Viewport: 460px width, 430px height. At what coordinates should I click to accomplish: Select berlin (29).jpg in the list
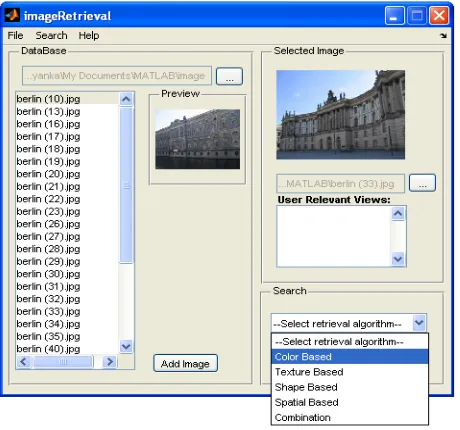coord(67,261)
